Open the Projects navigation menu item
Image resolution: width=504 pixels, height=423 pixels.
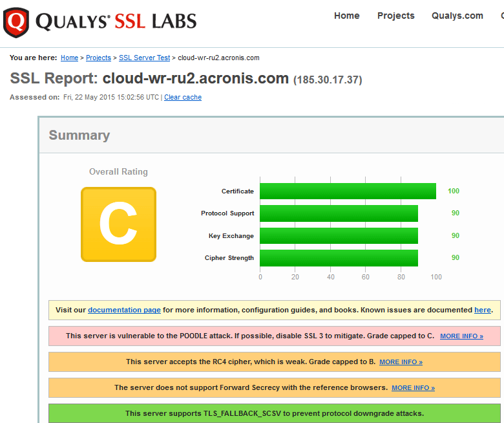pyautogui.click(x=395, y=16)
